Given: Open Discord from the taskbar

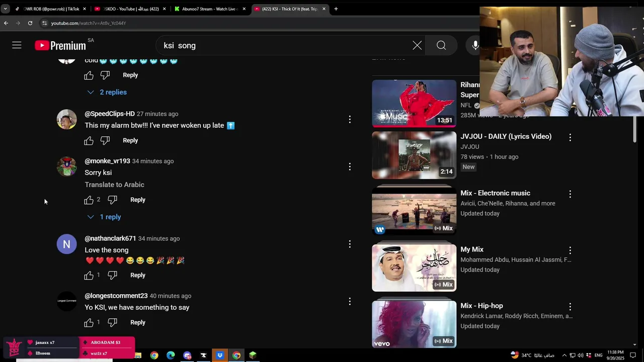Looking at the screenshot, I should [187, 355].
